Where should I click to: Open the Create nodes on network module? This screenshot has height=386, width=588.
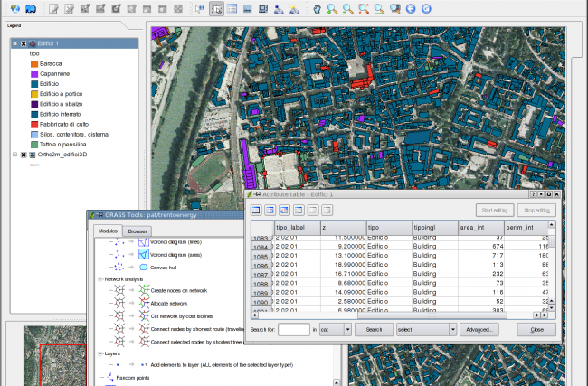pyautogui.click(x=178, y=290)
